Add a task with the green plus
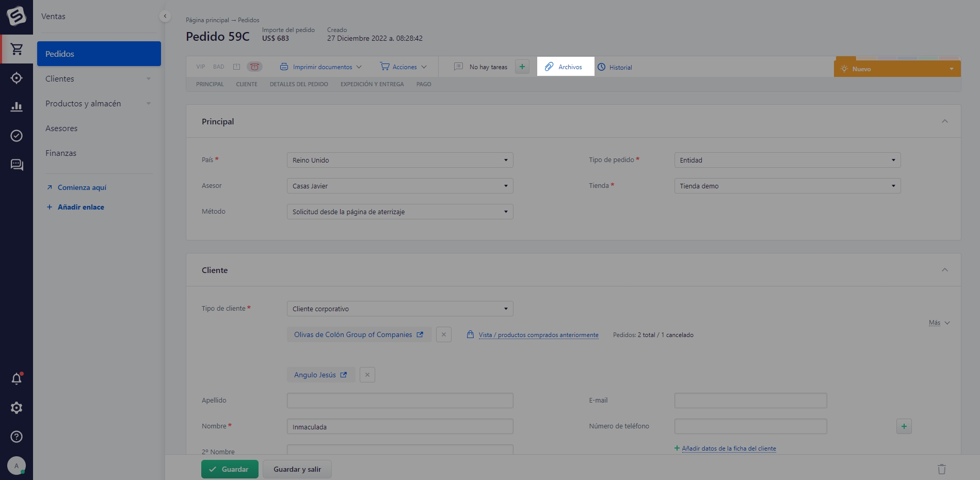The height and width of the screenshot is (480, 980). (x=522, y=67)
